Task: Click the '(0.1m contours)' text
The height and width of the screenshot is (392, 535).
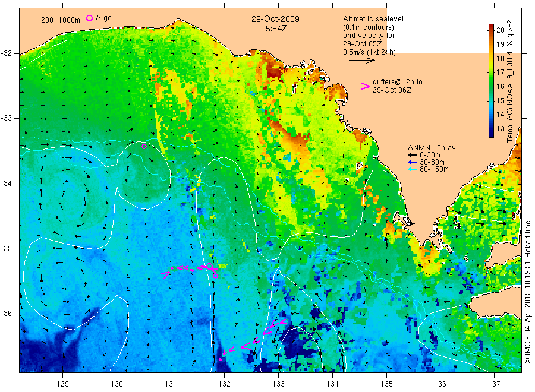Action: pyautogui.click(x=369, y=27)
